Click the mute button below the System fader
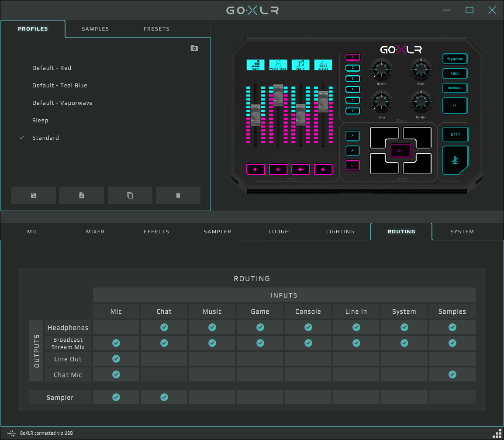504x440 pixels. click(323, 170)
